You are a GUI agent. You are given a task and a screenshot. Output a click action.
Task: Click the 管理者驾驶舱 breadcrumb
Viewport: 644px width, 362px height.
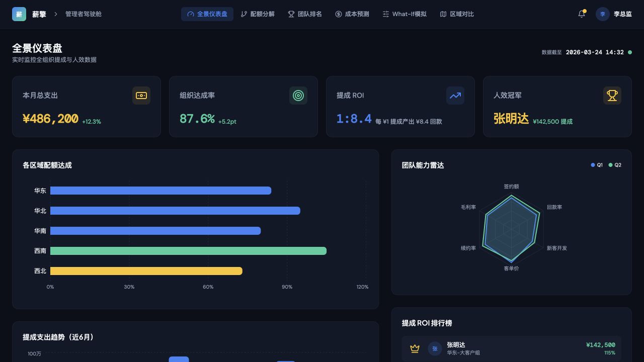pos(84,14)
